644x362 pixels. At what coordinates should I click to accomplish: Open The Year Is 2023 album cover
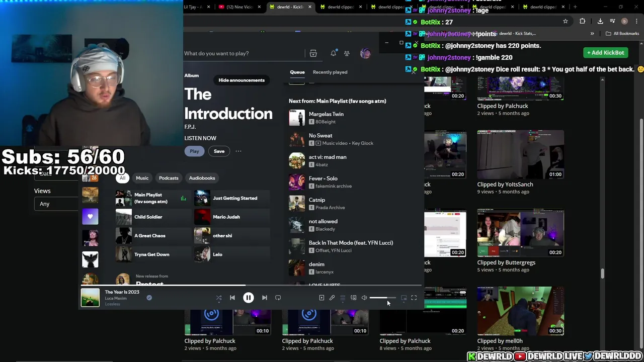click(91, 298)
